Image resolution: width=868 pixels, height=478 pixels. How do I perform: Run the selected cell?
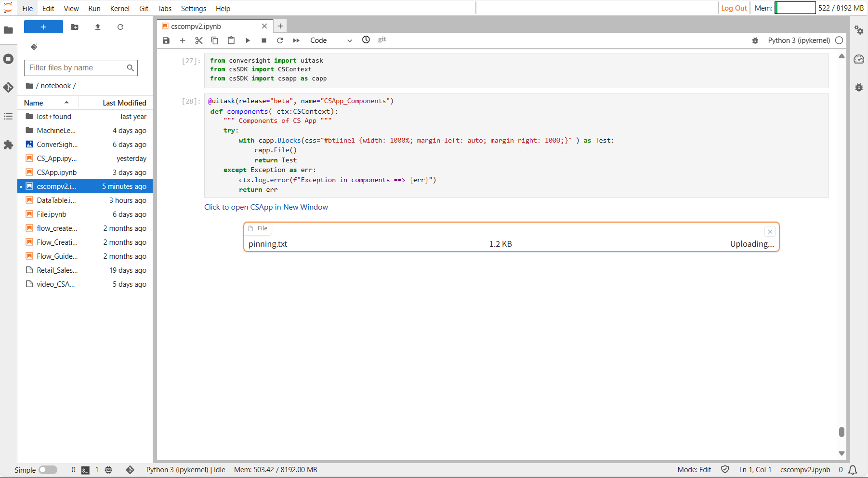tap(248, 40)
